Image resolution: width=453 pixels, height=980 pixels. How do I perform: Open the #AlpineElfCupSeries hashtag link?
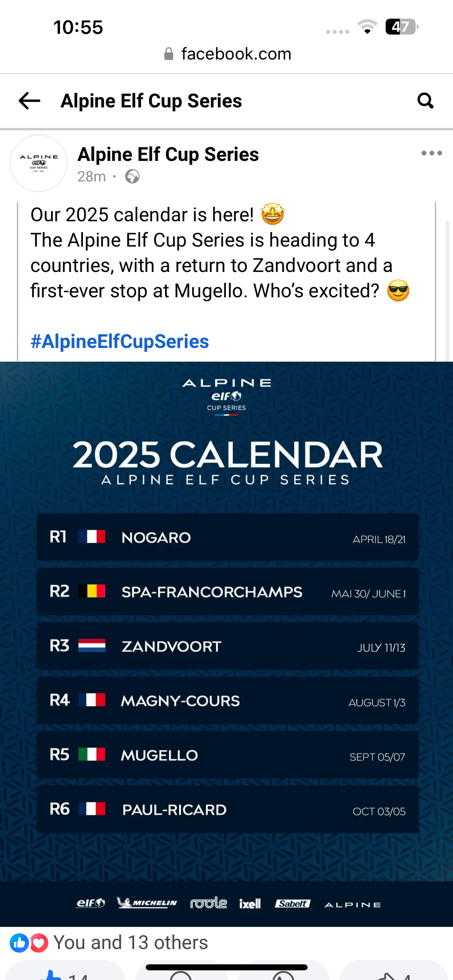point(120,342)
